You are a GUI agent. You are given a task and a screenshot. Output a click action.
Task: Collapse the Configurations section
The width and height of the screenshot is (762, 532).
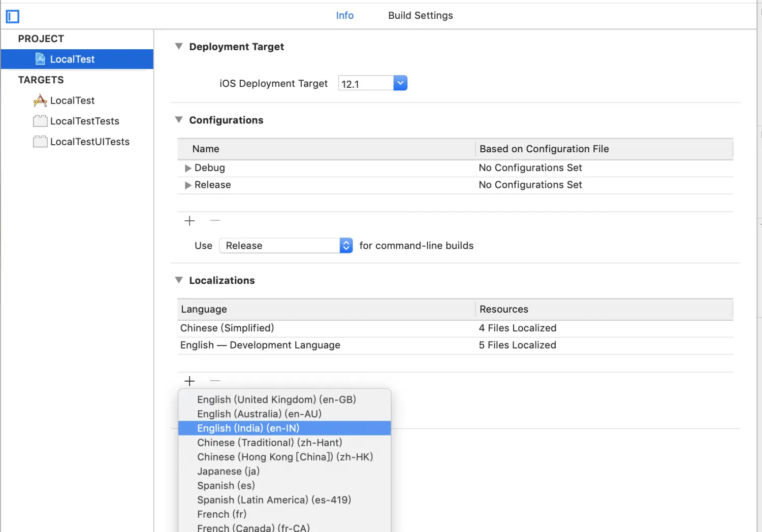(x=179, y=120)
